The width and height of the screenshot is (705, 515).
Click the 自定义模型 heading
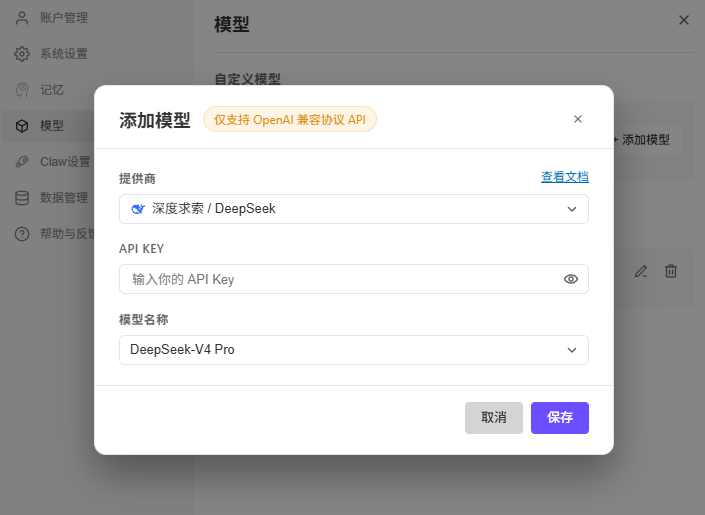pos(248,79)
